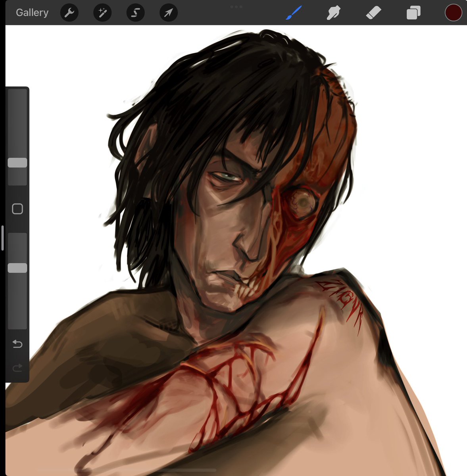467x476 pixels.
Task: Click the brush opacity slider handle
Action: (x=17, y=268)
